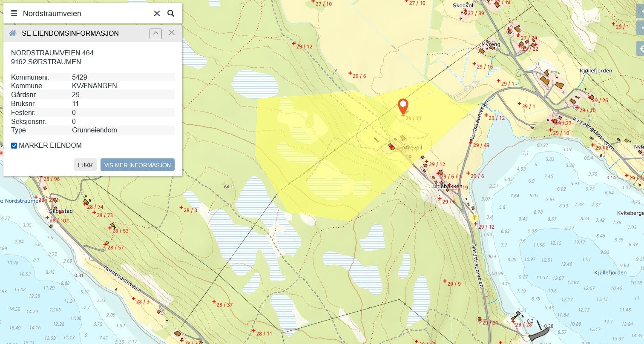Click the blue Kjøllefjorden water label
This screenshot has height=344, width=644.
click(610, 272)
